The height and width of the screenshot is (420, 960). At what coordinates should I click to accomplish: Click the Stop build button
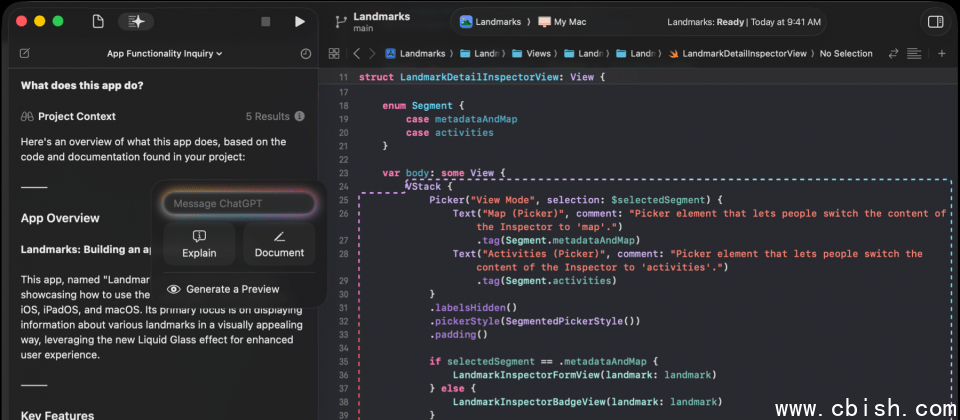tap(266, 22)
